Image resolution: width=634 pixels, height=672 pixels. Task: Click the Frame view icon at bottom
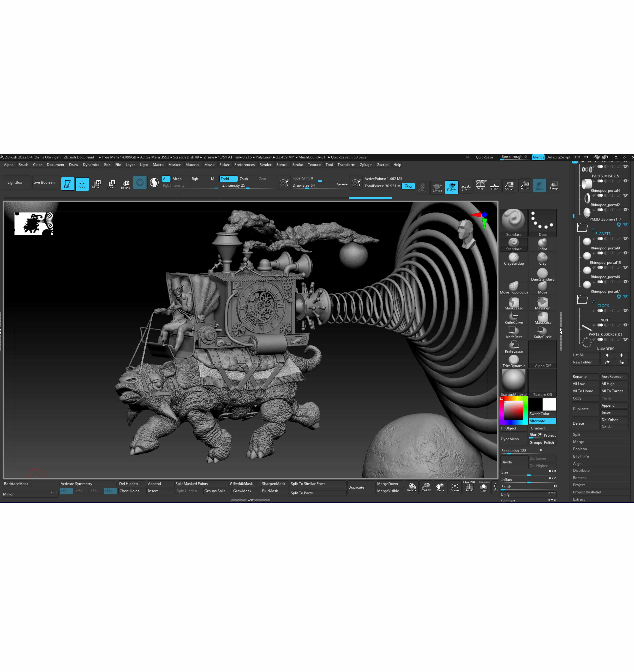pyautogui.click(x=454, y=487)
